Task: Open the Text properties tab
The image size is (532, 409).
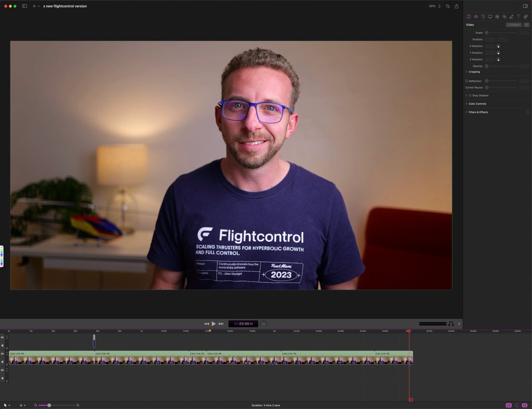Action: tap(518, 16)
